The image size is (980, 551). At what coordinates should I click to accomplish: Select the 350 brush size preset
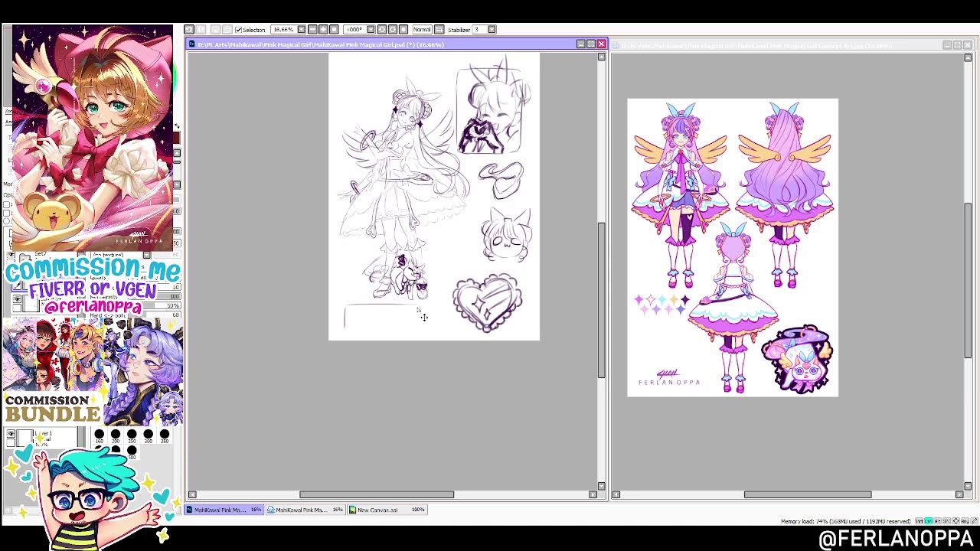[165, 437]
